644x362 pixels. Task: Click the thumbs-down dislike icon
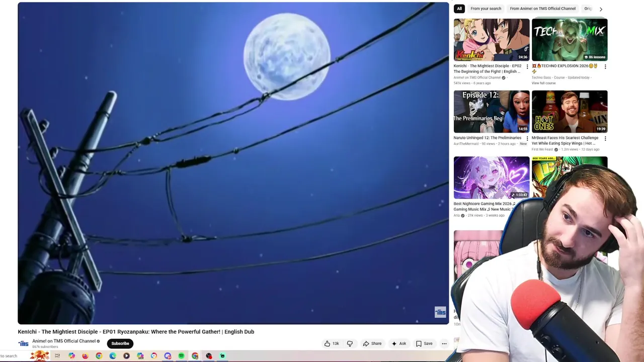(x=350, y=343)
